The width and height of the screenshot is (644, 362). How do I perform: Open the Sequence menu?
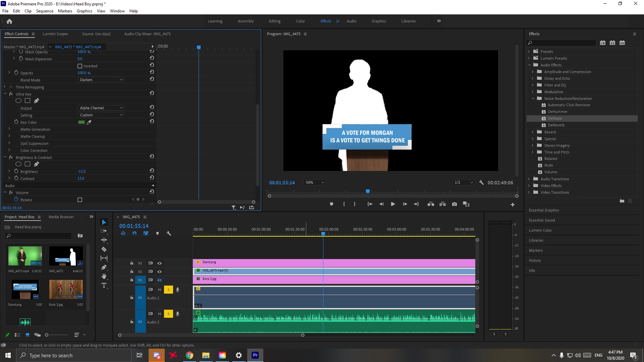click(x=45, y=11)
